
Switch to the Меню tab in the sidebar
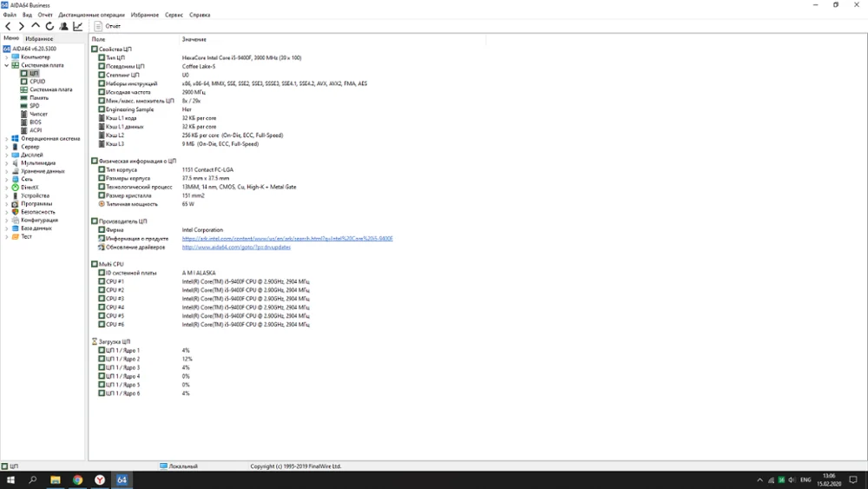click(11, 38)
